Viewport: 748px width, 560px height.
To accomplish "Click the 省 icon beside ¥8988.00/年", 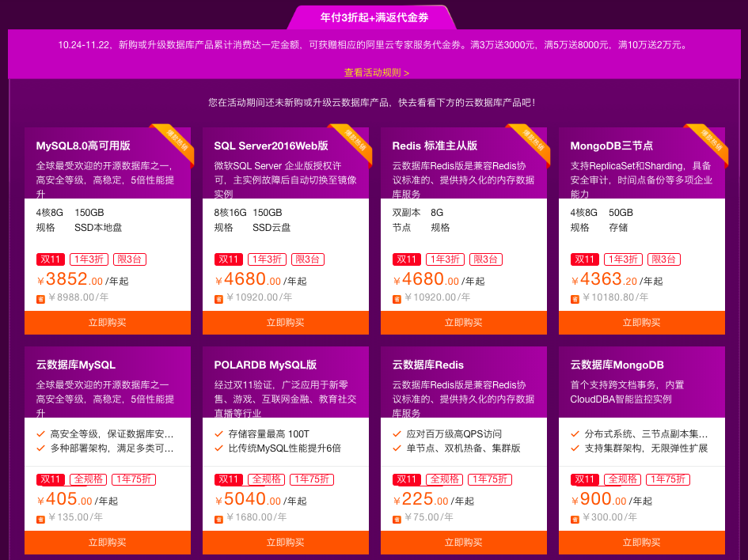I will (40, 299).
